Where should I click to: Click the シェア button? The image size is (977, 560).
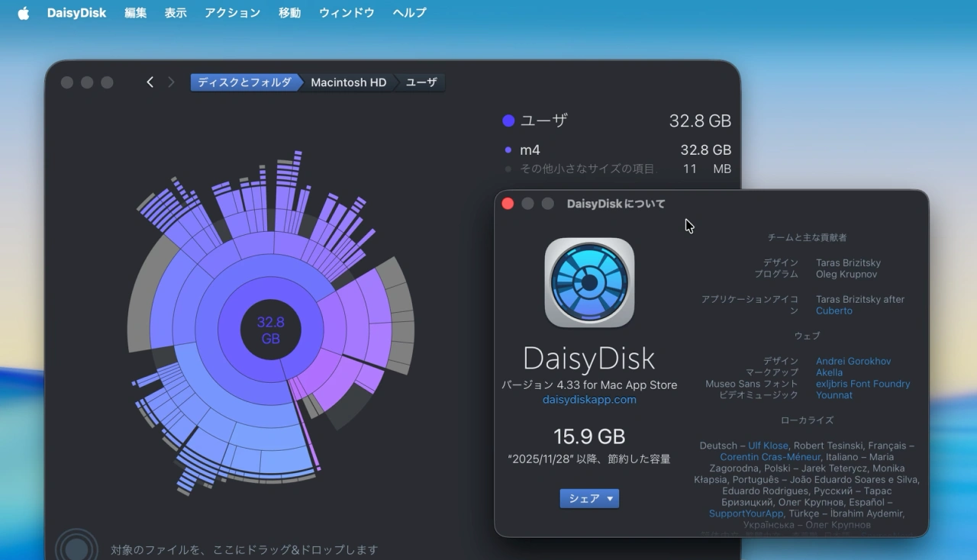click(x=585, y=498)
